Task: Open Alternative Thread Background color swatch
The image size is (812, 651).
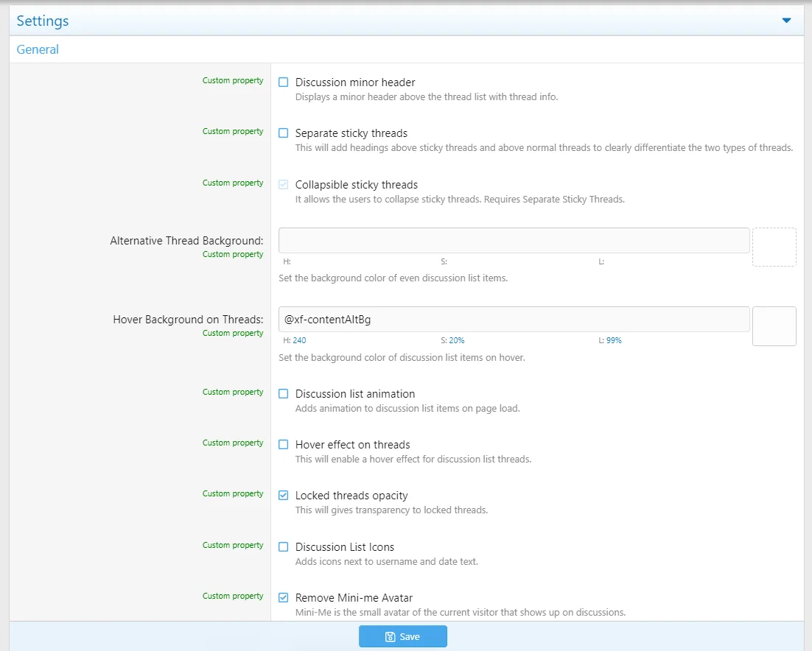Action: pyautogui.click(x=774, y=247)
